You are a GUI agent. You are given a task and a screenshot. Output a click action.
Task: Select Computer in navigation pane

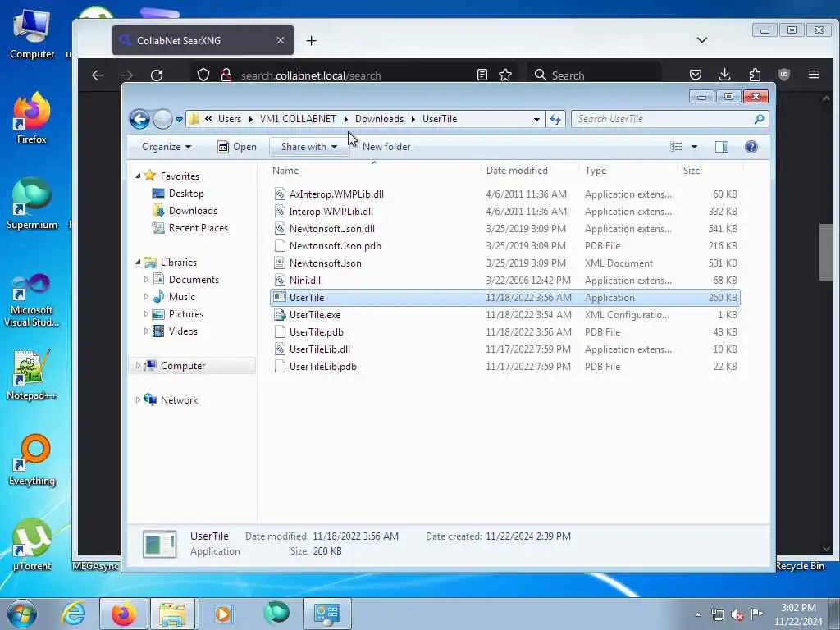(x=183, y=366)
